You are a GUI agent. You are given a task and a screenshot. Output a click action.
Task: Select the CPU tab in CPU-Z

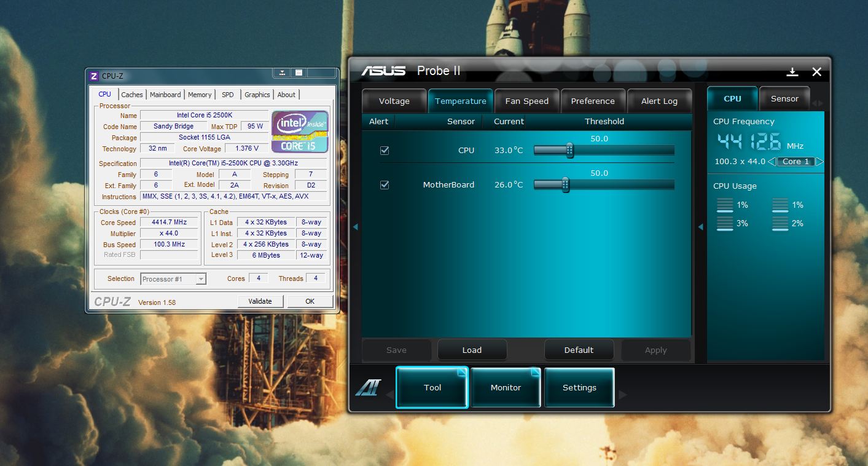(x=105, y=94)
